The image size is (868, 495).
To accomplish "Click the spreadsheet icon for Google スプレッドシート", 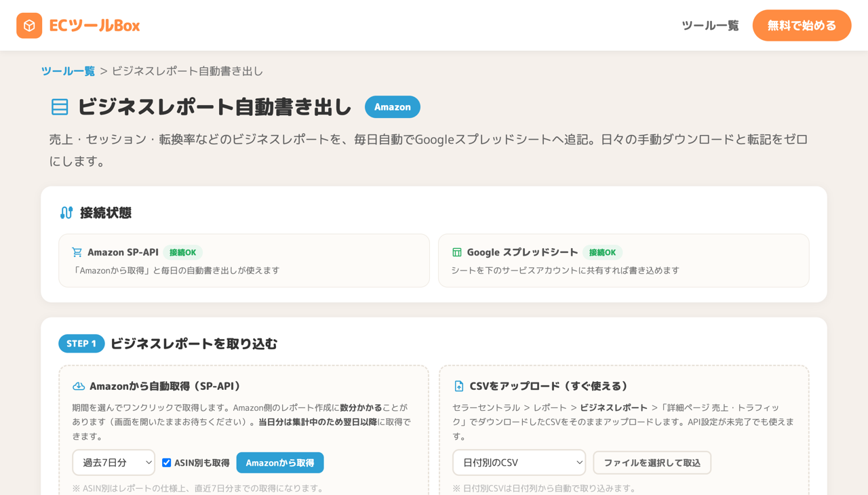I will point(457,252).
